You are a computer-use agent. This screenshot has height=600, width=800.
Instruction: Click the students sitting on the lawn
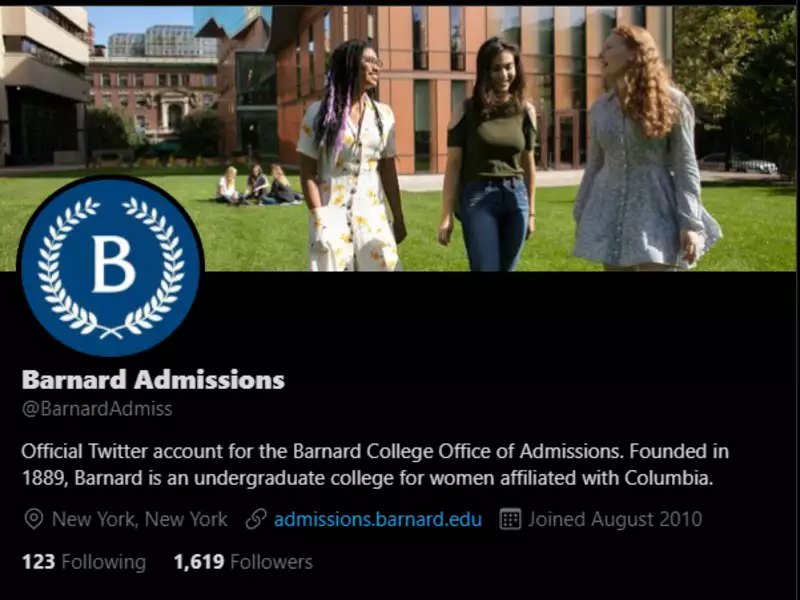click(x=258, y=185)
